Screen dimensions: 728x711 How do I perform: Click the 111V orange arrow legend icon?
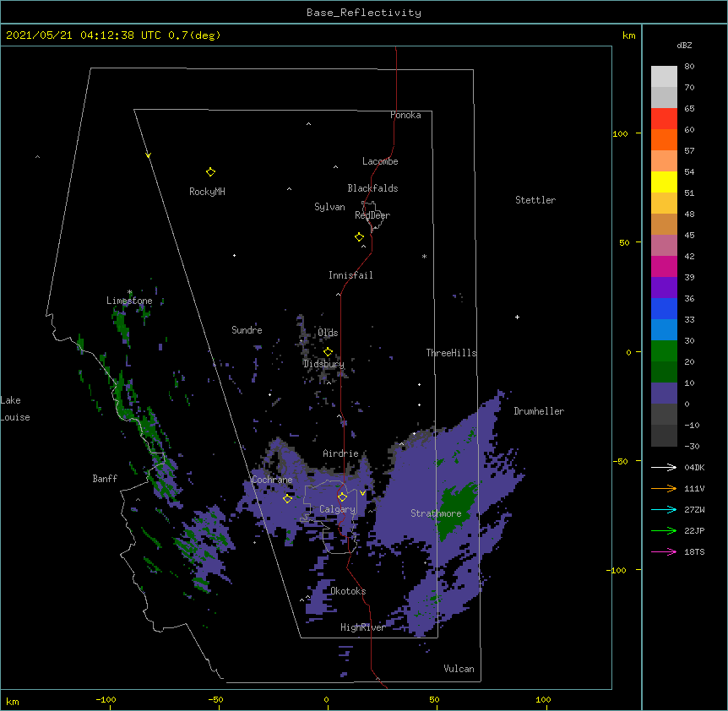coord(664,488)
